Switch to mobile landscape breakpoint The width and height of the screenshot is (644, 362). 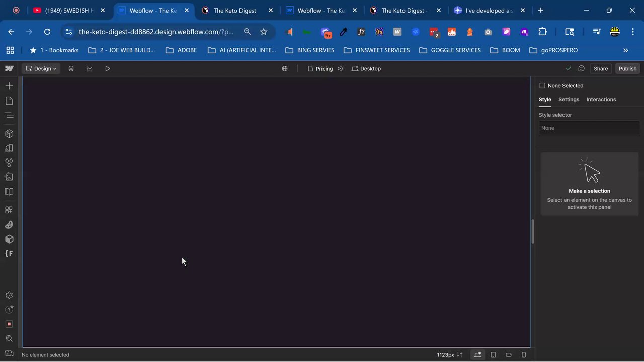[509, 355]
